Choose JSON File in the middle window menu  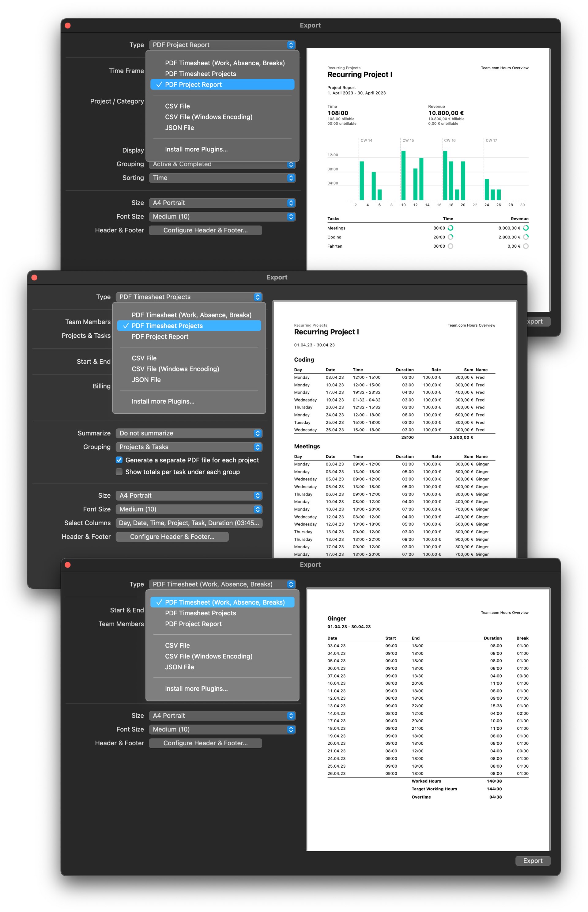click(189, 380)
